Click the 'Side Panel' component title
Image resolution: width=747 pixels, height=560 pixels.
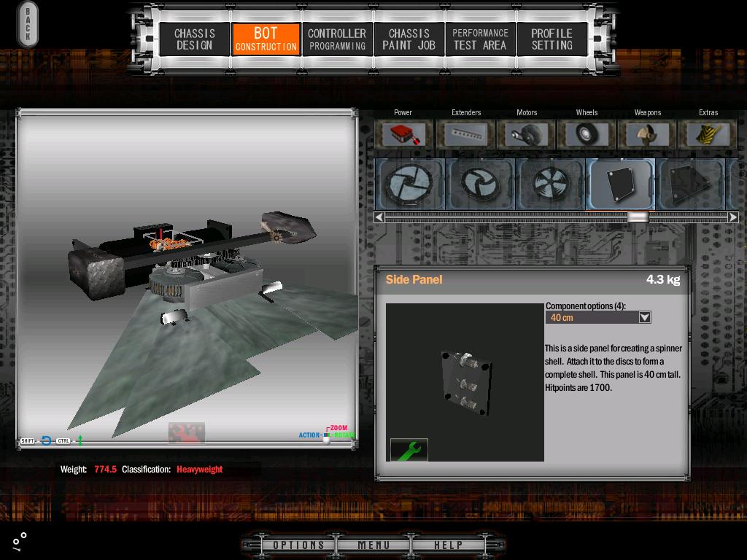coord(414,279)
